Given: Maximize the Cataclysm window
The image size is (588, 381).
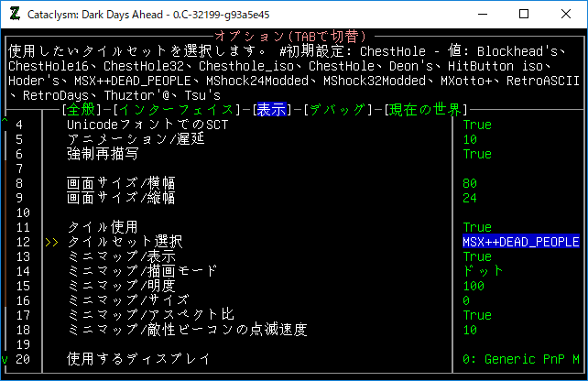Looking at the screenshot, I should coord(524,15).
